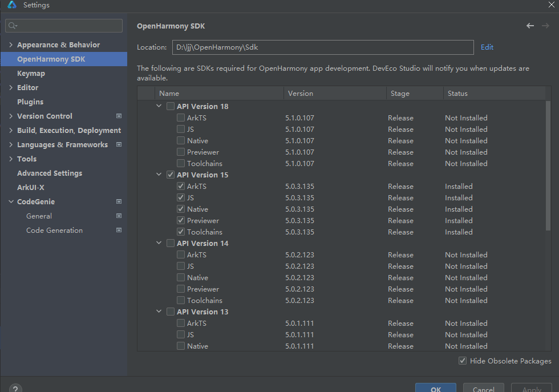Check the API Version 18 checkbox
The image size is (559, 392).
[171, 106]
